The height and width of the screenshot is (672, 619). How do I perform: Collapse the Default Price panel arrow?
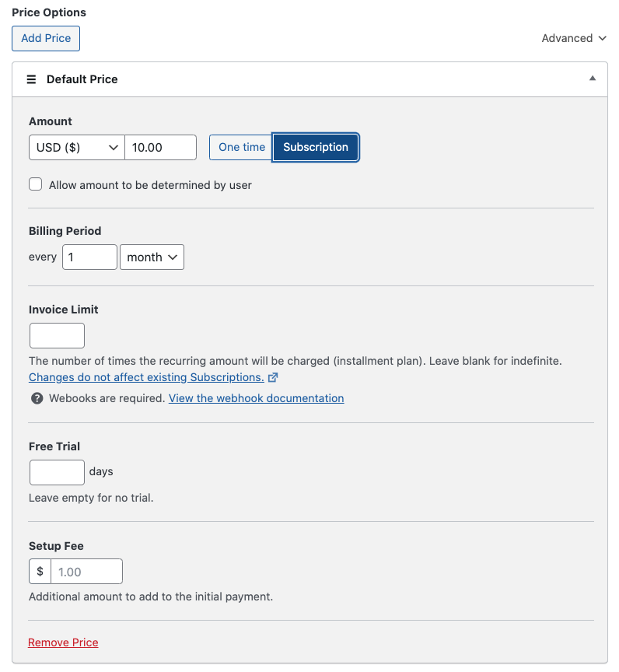[593, 79]
